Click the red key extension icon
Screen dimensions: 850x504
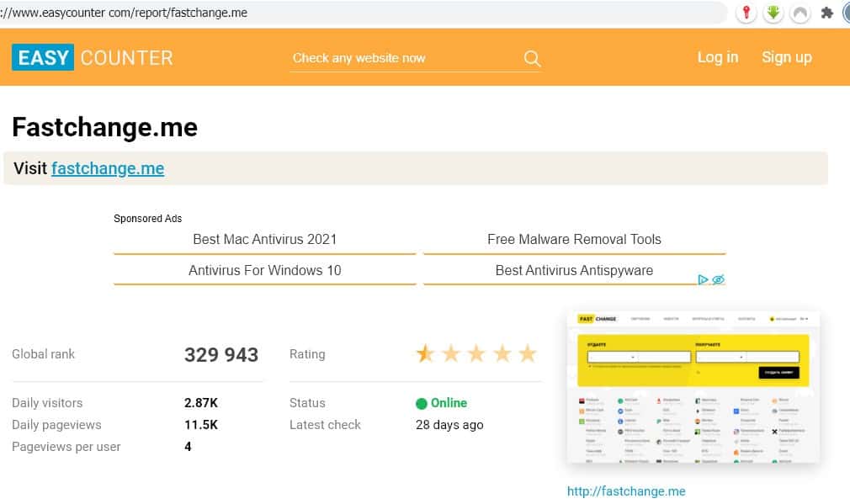click(x=746, y=13)
